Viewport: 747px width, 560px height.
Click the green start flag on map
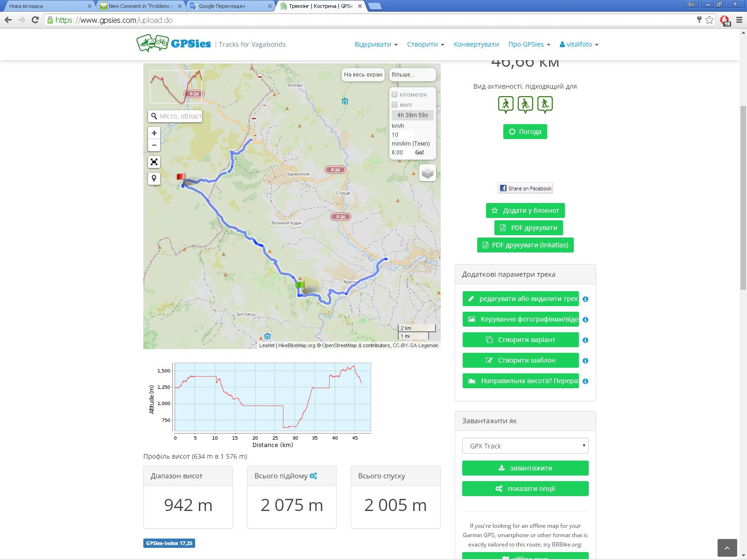point(300,286)
